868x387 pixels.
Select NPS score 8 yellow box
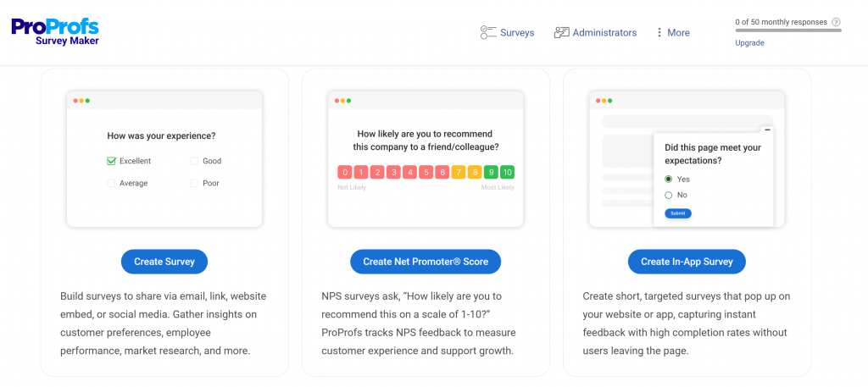[x=475, y=172]
